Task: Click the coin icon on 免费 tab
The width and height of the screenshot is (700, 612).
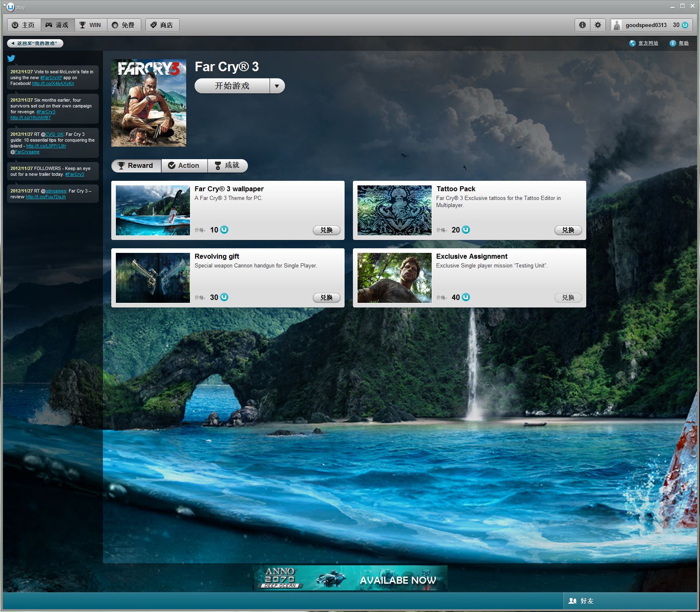Action: 115,25
